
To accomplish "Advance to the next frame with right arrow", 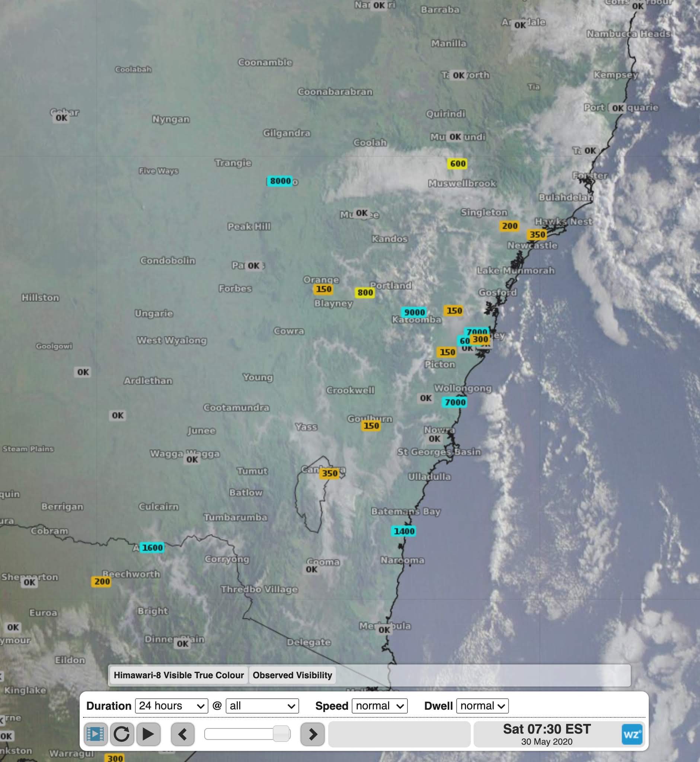I will coord(312,734).
